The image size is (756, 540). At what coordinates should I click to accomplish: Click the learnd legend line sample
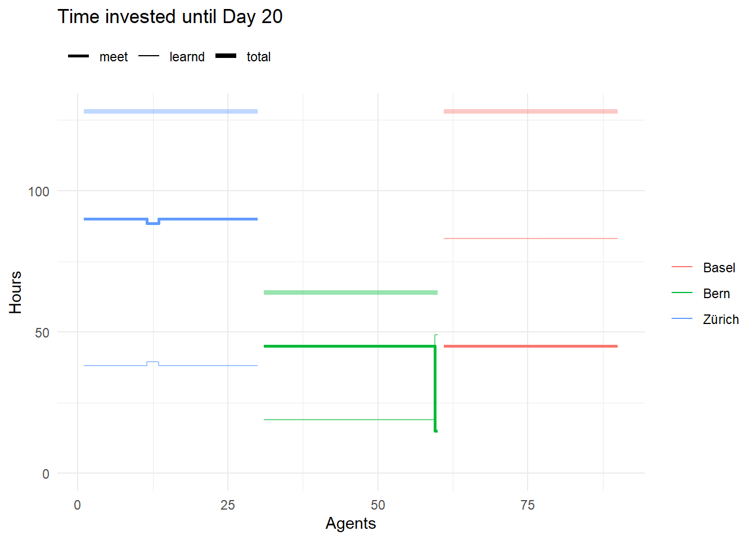tap(149, 56)
